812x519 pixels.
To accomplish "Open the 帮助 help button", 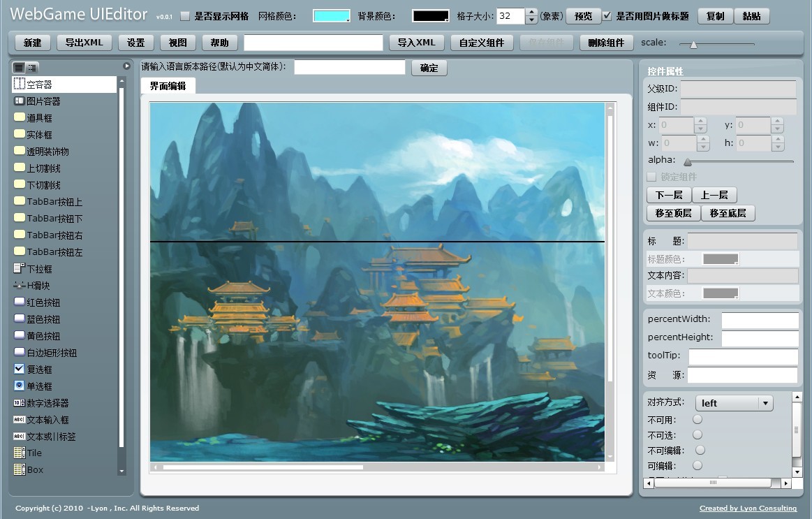I will click(x=219, y=43).
